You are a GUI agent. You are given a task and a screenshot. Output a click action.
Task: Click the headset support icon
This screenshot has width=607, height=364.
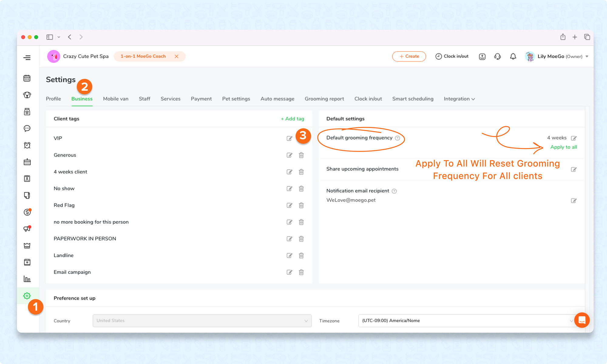pyautogui.click(x=497, y=56)
